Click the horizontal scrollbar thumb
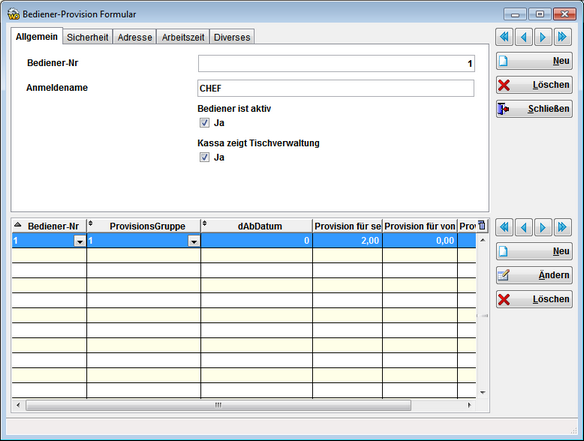This screenshot has height=441, width=584. click(x=219, y=405)
